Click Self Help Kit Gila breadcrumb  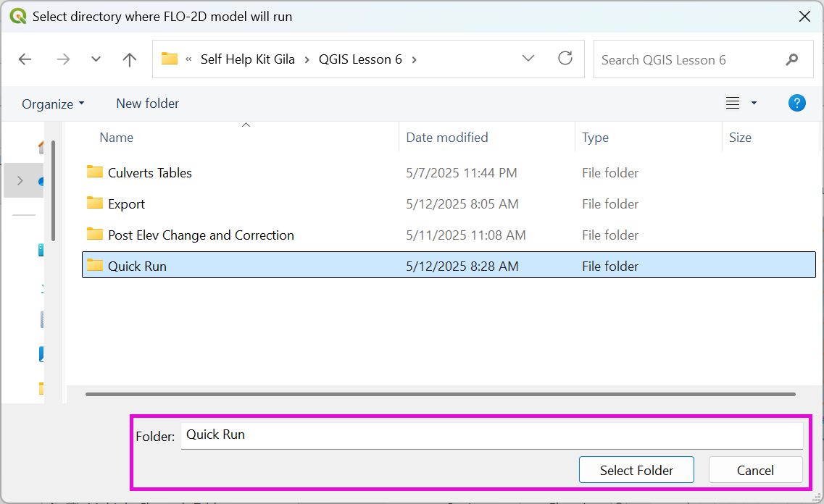247,59
